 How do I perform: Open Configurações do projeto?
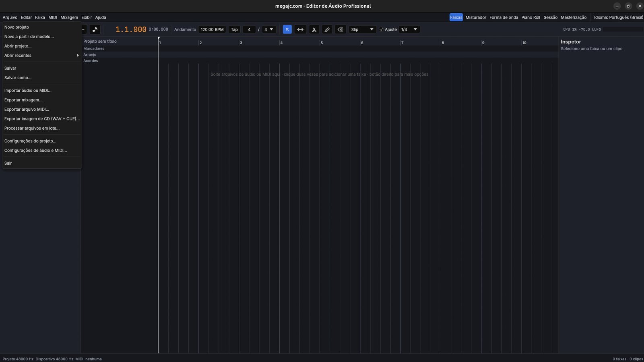pos(42,141)
